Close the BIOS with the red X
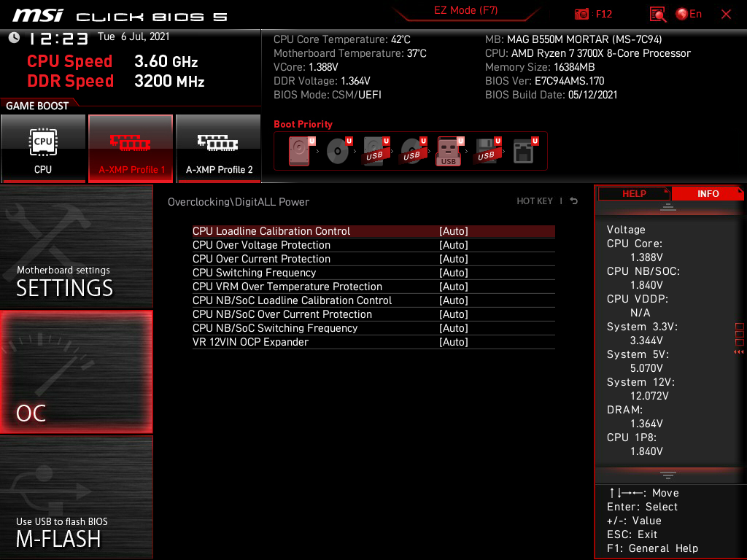Viewport: 747px width, 560px height. (x=726, y=15)
